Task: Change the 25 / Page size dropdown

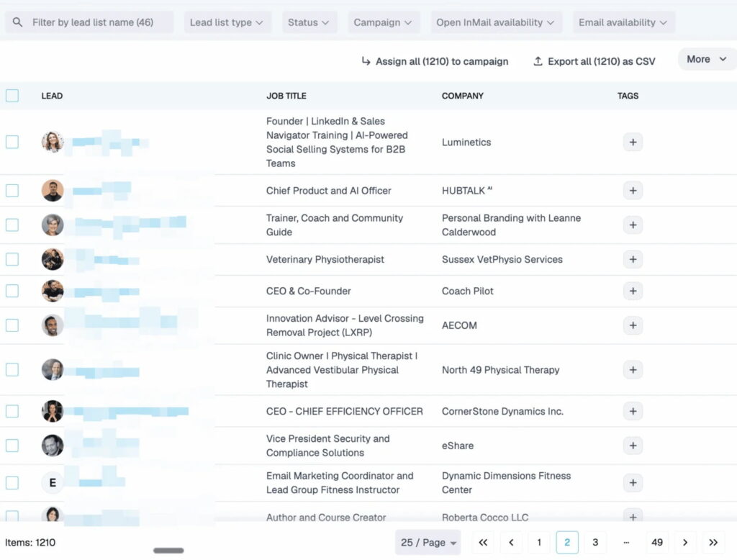Action: 428,542
